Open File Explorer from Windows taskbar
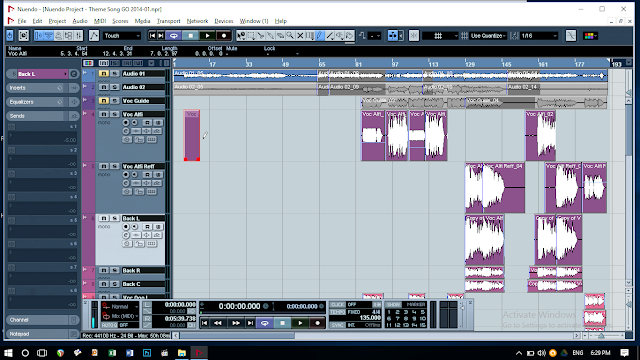 click(182, 353)
